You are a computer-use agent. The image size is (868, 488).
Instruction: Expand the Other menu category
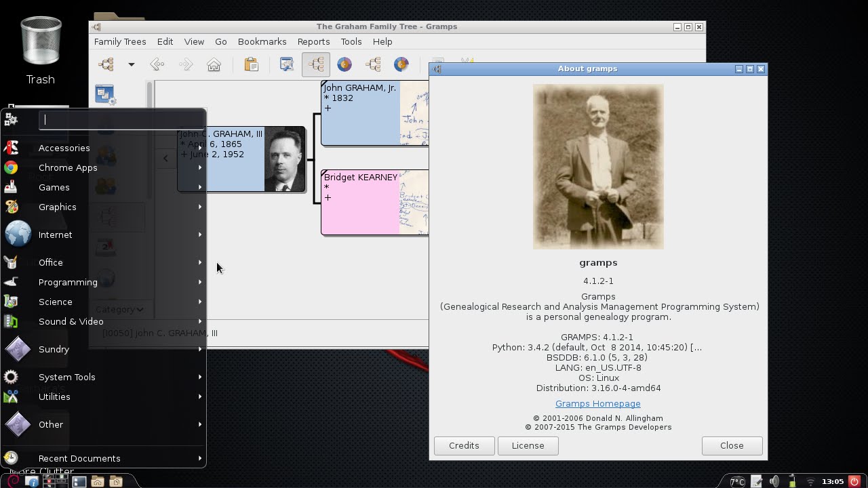click(103, 424)
